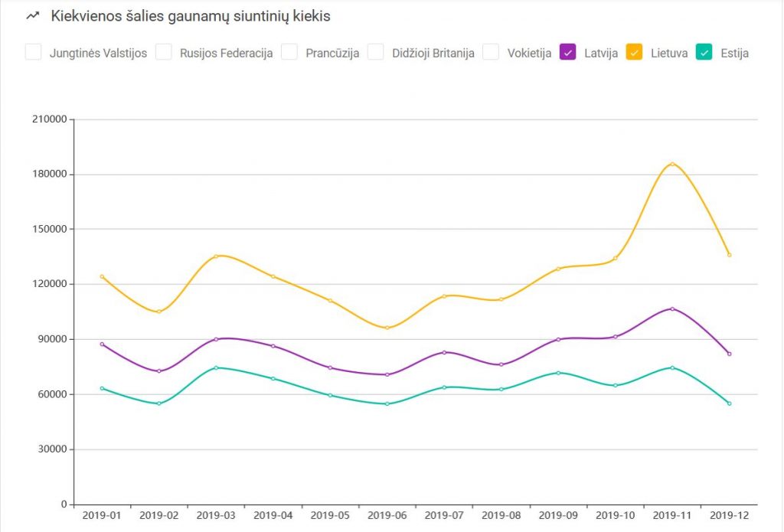This screenshot has width=784, height=532.
Task: Turn on the Prancūzija checkbox
Action: (x=289, y=52)
